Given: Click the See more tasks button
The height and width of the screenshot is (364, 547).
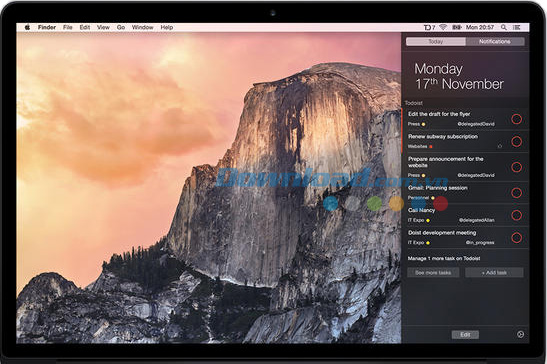Looking at the screenshot, I should coord(433,273).
